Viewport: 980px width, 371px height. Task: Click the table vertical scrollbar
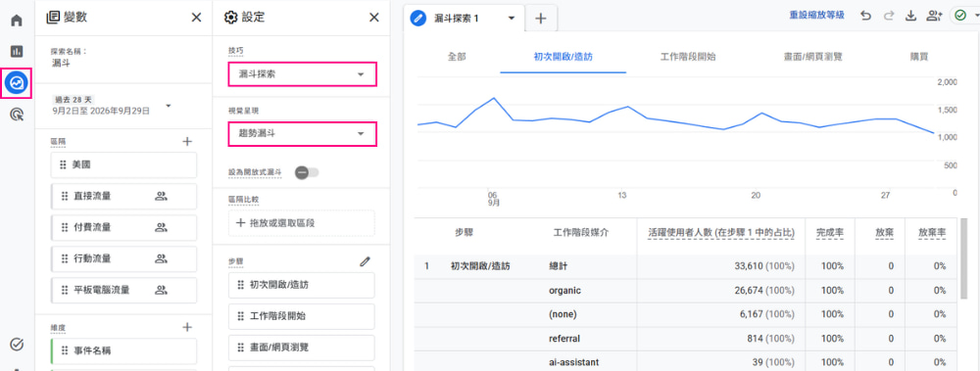point(964,258)
